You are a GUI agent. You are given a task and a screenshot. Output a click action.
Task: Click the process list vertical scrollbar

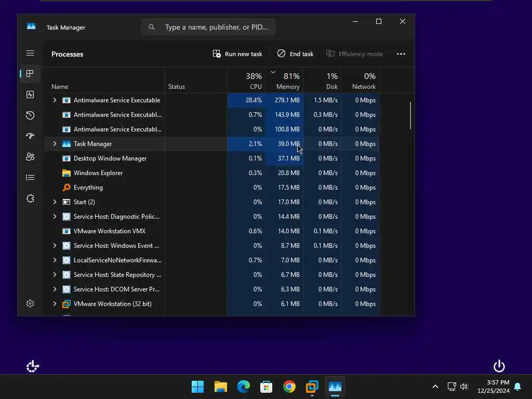coord(410,115)
